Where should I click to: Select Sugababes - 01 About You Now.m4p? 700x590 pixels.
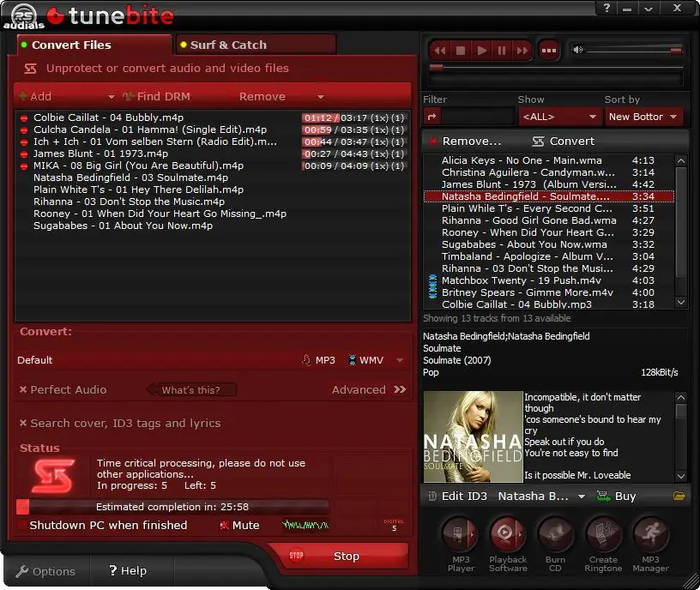pyautogui.click(x=123, y=226)
